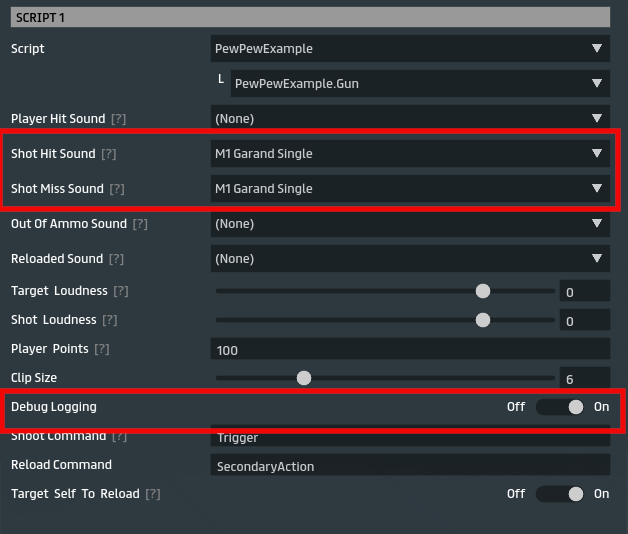Open the Shot Hit Sound dropdown

410,154
